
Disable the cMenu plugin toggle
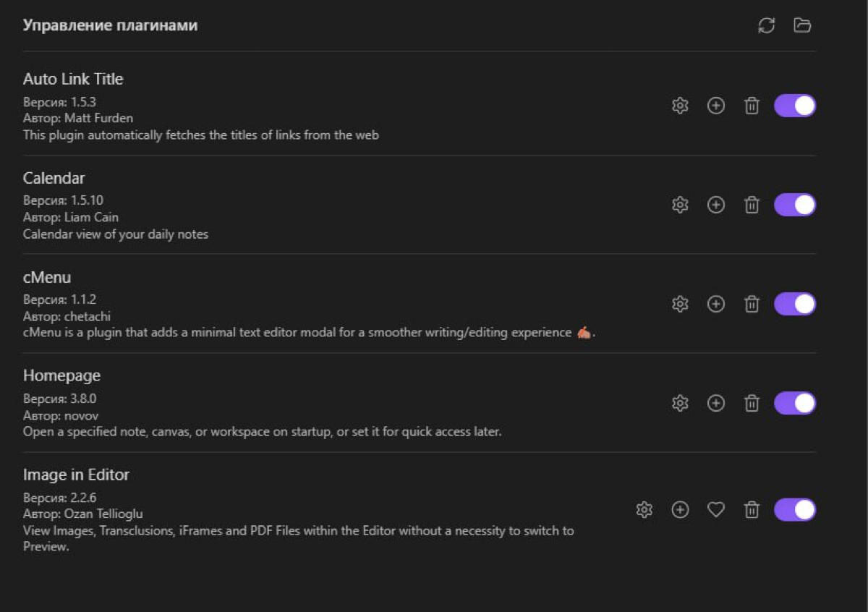pyautogui.click(x=795, y=305)
